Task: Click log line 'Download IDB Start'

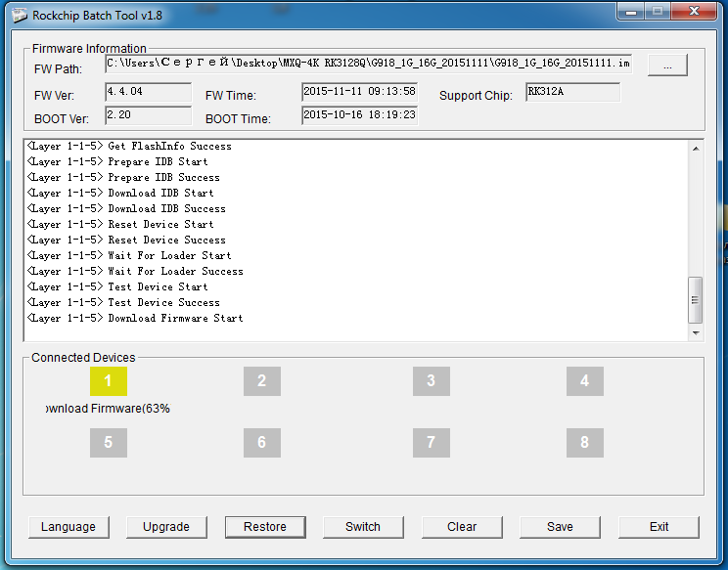Action: pos(120,193)
